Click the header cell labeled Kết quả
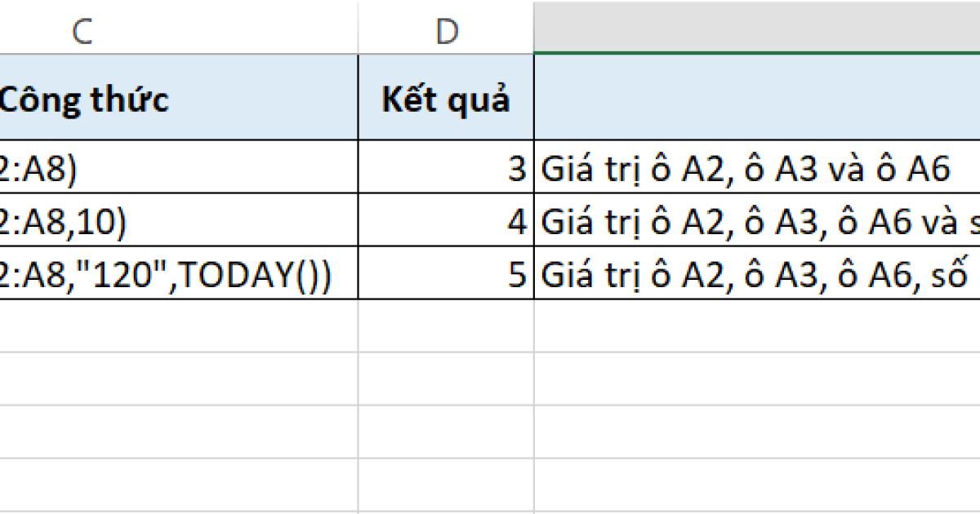980x514 pixels. pos(443,98)
